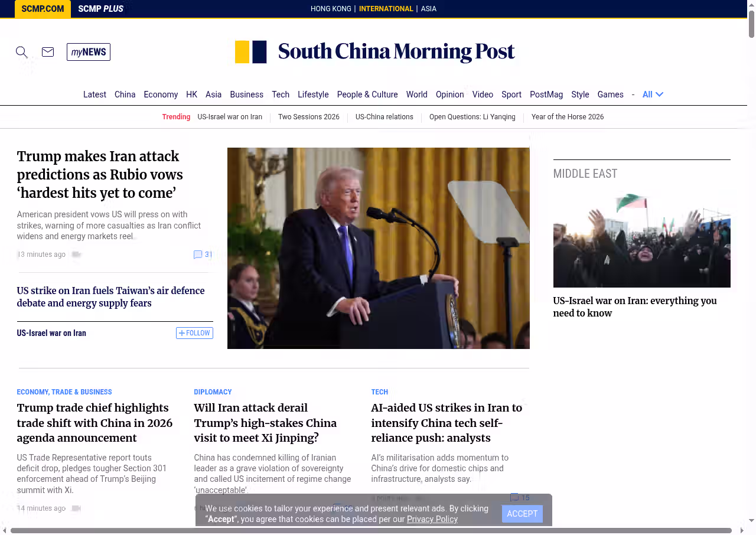Viewport: 756px width, 535px height.
Task: Click the South China Morning Post logo
Action: click(x=375, y=52)
